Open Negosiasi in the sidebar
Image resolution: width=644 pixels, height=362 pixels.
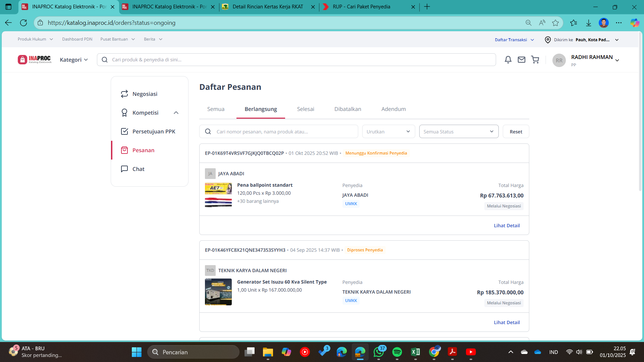click(x=145, y=94)
